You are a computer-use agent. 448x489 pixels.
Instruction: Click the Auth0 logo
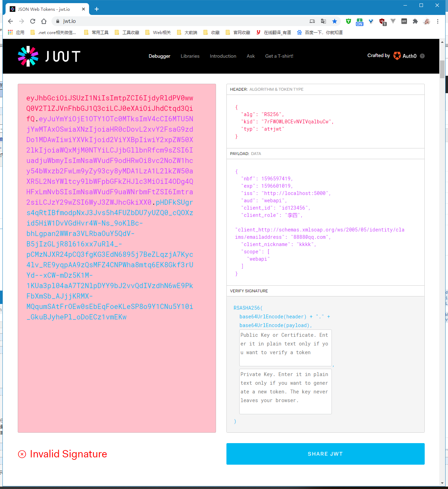[x=397, y=56]
